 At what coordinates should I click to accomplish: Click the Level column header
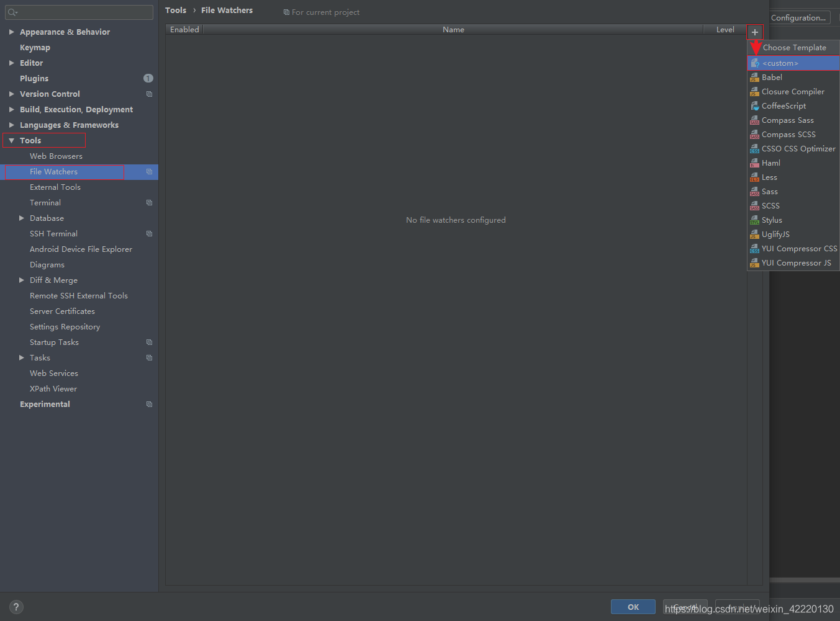coord(725,30)
